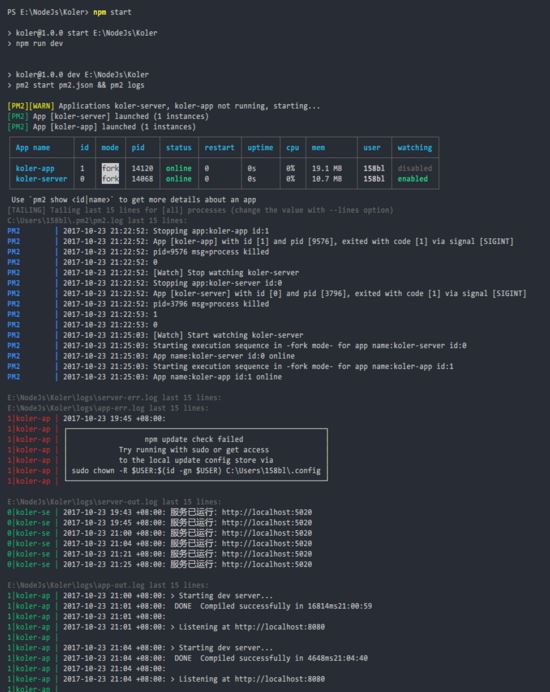Click the first http://localhost:5020 server link
Screen dimensions: 550x692
pos(267,512)
